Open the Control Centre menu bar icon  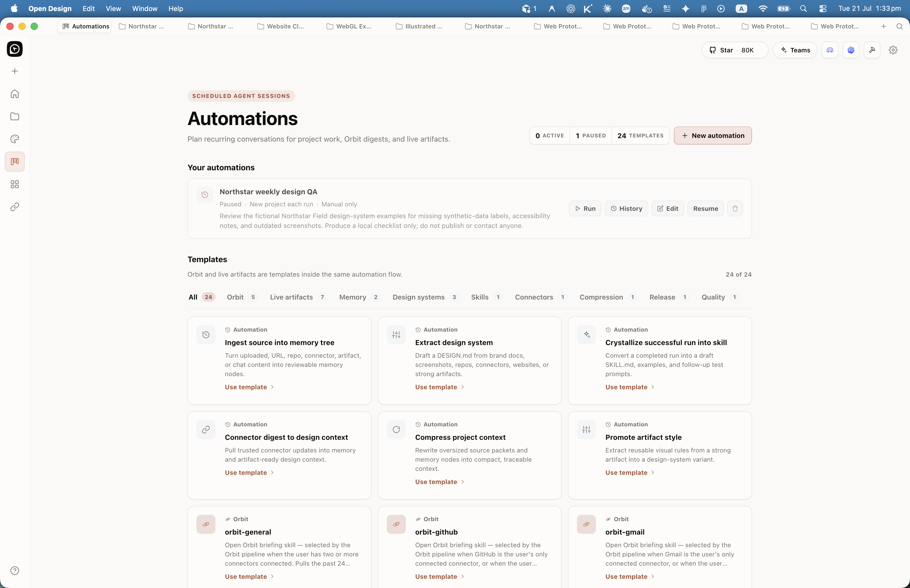[x=823, y=8]
